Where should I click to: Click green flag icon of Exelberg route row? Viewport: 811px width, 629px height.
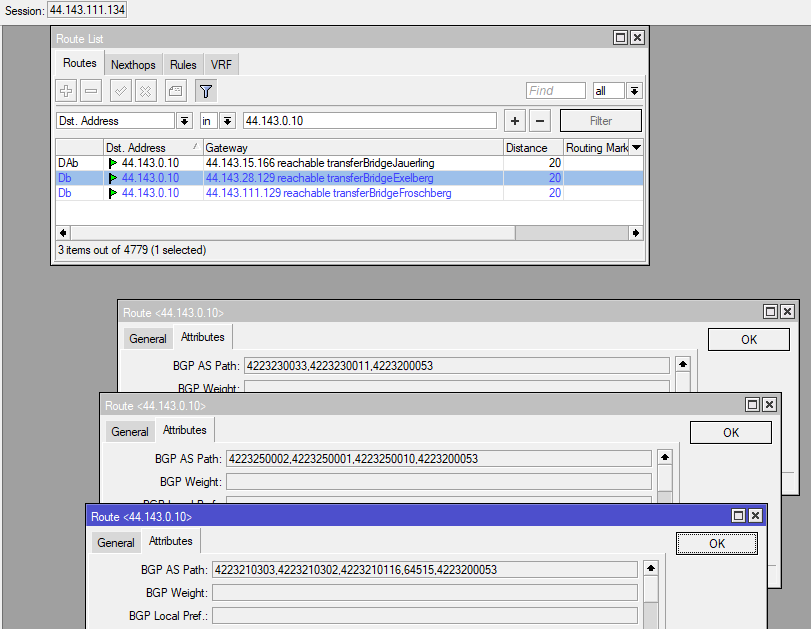tap(113, 178)
